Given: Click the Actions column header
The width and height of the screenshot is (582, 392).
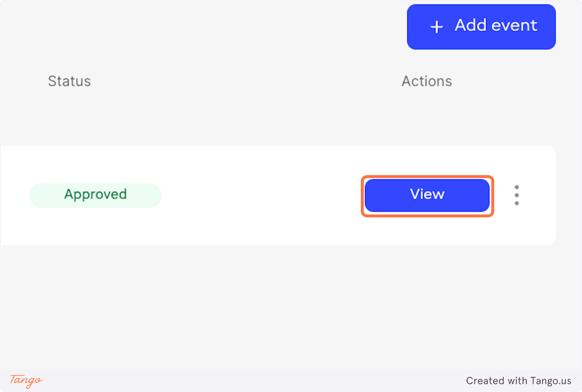Looking at the screenshot, I should (x=426, y=81).
